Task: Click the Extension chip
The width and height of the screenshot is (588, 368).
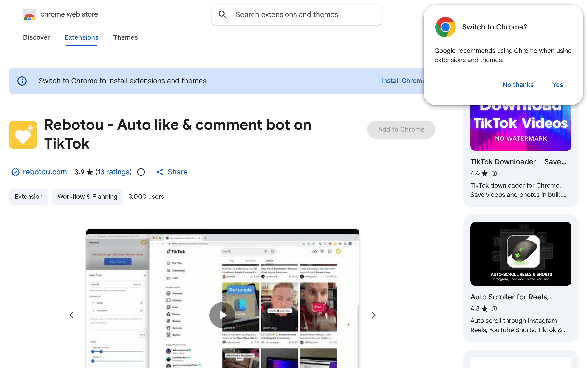Action: click(x=29, y=197)
